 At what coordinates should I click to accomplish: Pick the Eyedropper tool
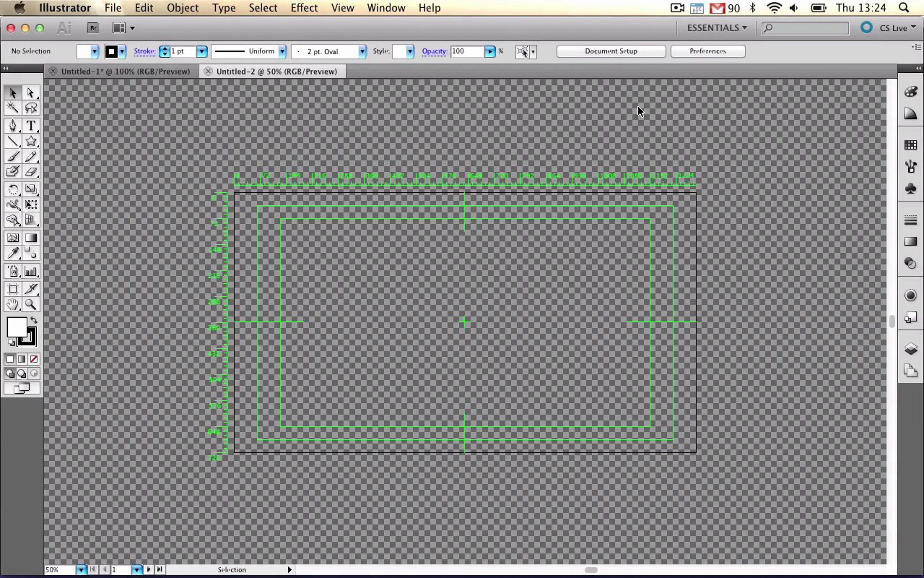[12, 253]
